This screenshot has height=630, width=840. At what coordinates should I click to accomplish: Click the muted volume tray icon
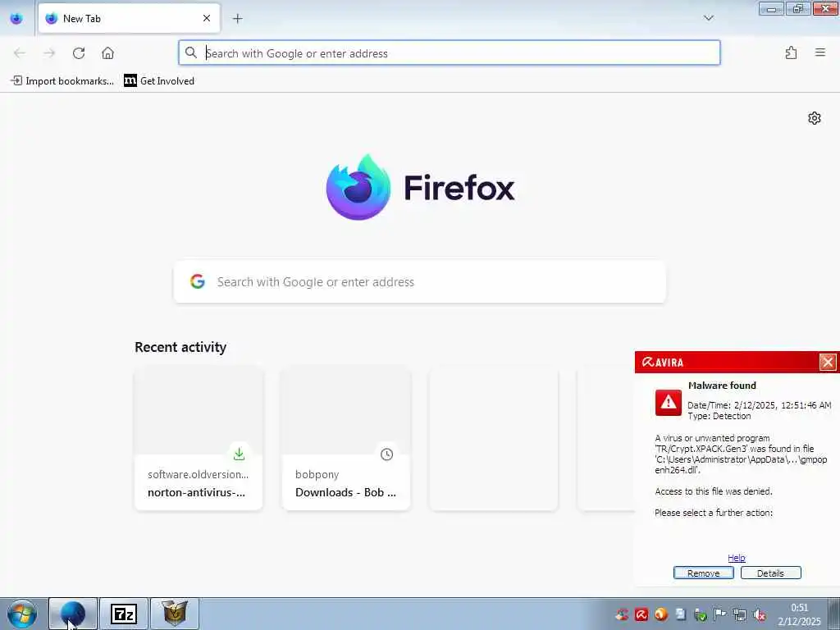[x=759, y=614]
